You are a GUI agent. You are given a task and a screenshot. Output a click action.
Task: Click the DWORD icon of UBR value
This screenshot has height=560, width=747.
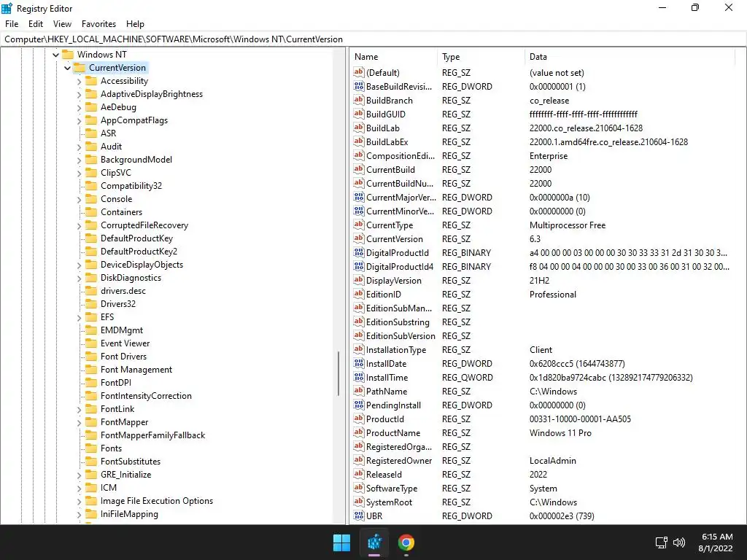(x=359, y=516)
